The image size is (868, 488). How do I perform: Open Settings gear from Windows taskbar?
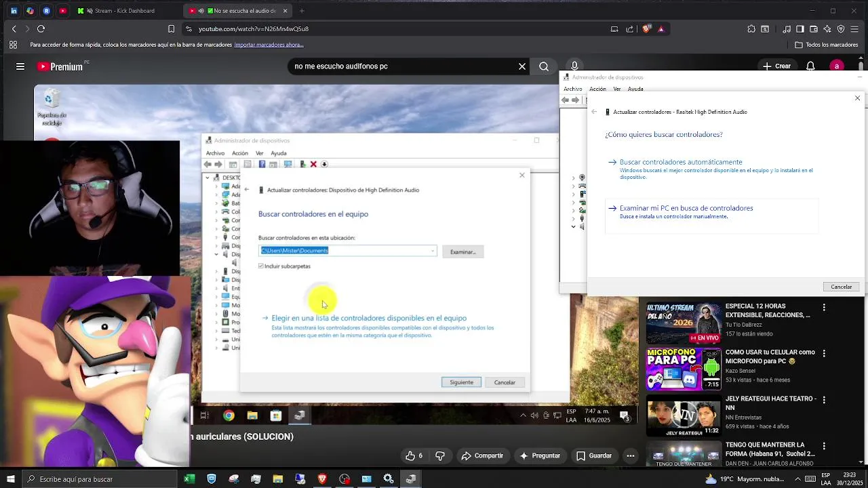coord(389,479)
